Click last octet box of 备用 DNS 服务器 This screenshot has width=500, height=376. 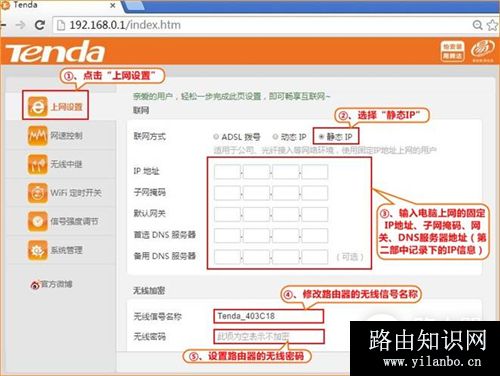coord(315,257)
